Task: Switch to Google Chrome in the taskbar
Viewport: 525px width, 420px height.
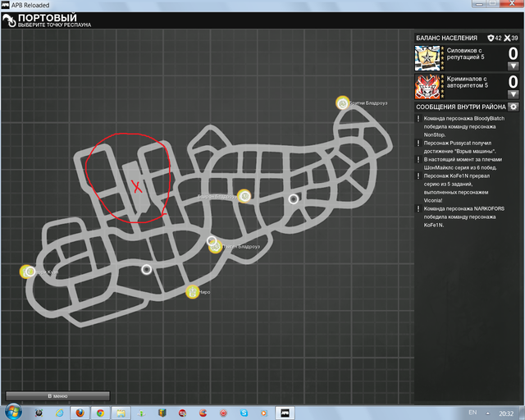Action: tap(100, 413)
